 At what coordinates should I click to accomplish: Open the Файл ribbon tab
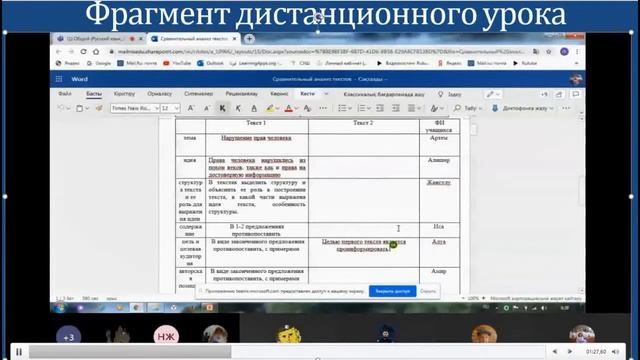[x=64, y=94]
